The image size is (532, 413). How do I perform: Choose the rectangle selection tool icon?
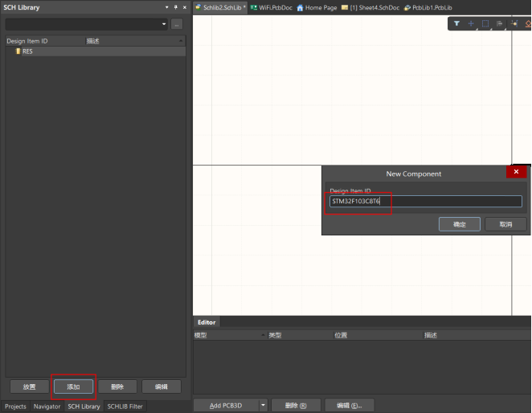point(485,24)
